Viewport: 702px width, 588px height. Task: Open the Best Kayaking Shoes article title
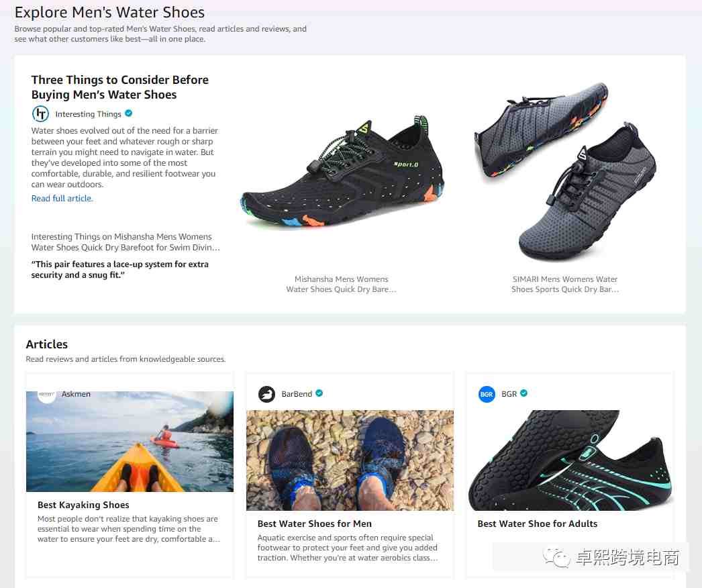[83, 505]
